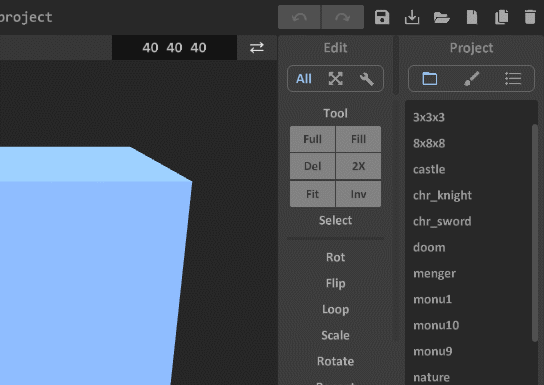Expand the Flip section

(x=335, y=283)
